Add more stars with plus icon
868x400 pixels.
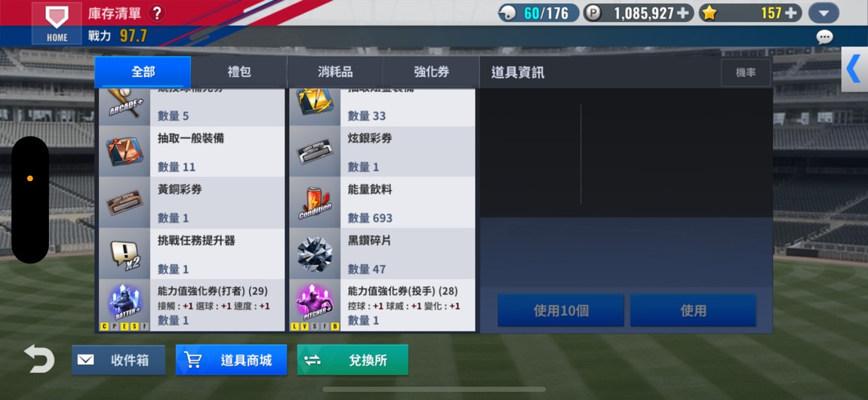[x=793, y=13]
